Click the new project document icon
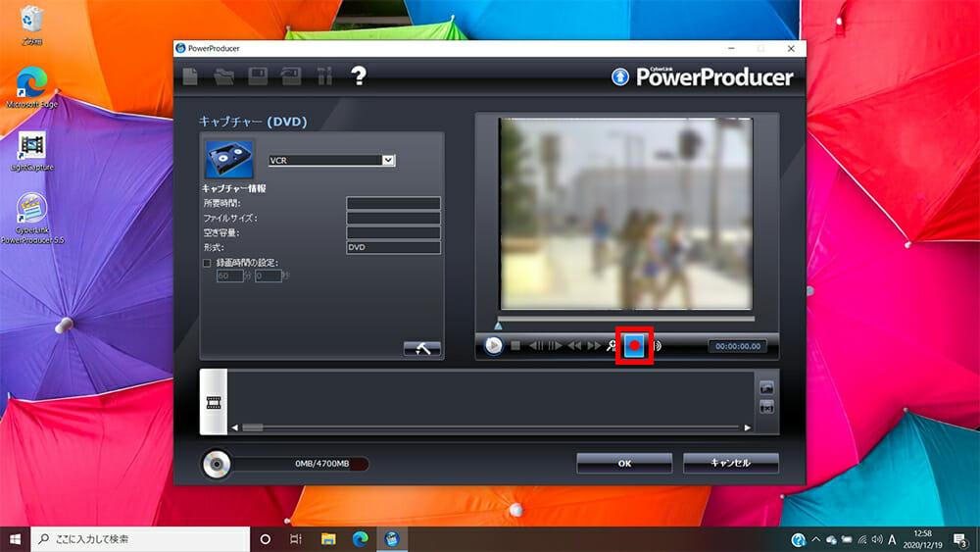The height and width of the screenshot is (552, 980). point(191,76)
